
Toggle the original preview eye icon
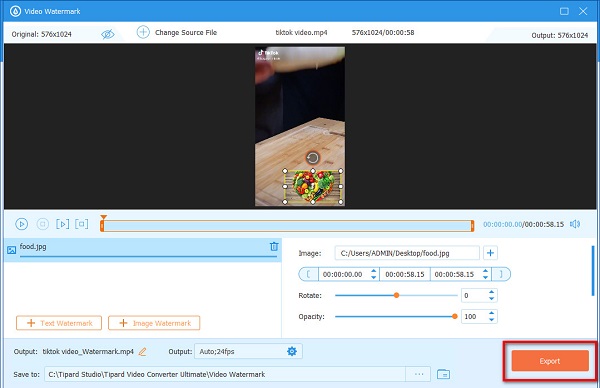point(108,34)
